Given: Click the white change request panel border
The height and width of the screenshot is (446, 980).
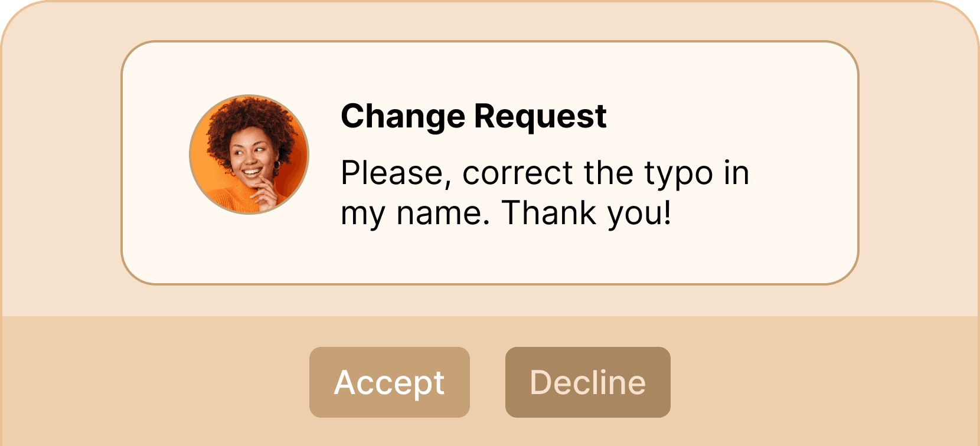Looking at the screenshot, I should click(490, 41).
